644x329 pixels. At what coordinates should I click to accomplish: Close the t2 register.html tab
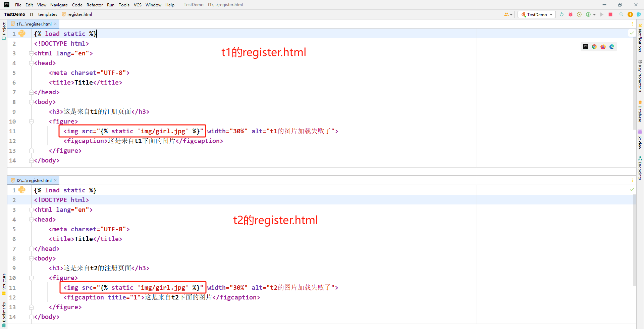[55, 180]
